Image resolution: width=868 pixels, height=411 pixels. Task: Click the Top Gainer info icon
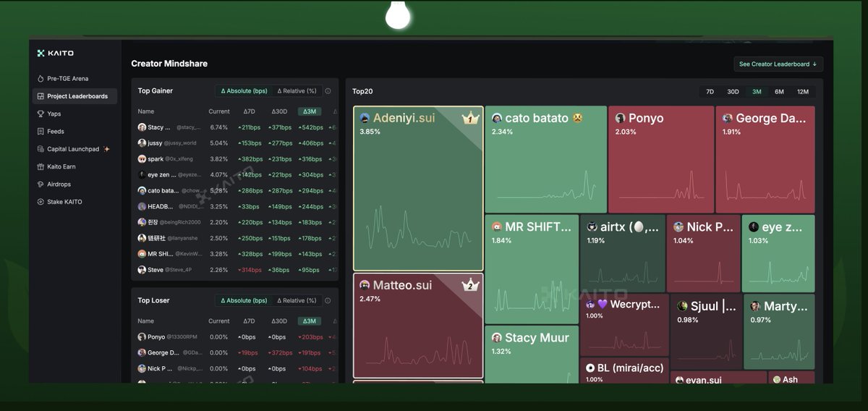328,91
